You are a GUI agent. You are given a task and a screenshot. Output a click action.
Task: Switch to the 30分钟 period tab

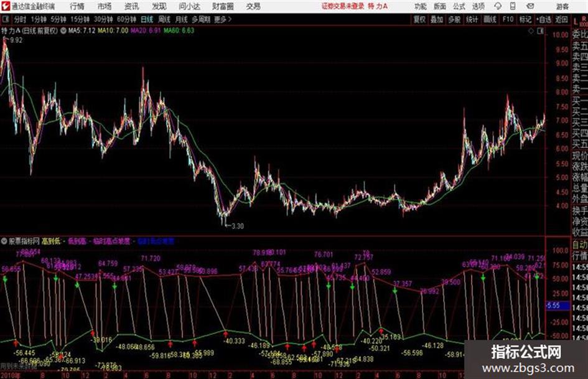(103, 19)
